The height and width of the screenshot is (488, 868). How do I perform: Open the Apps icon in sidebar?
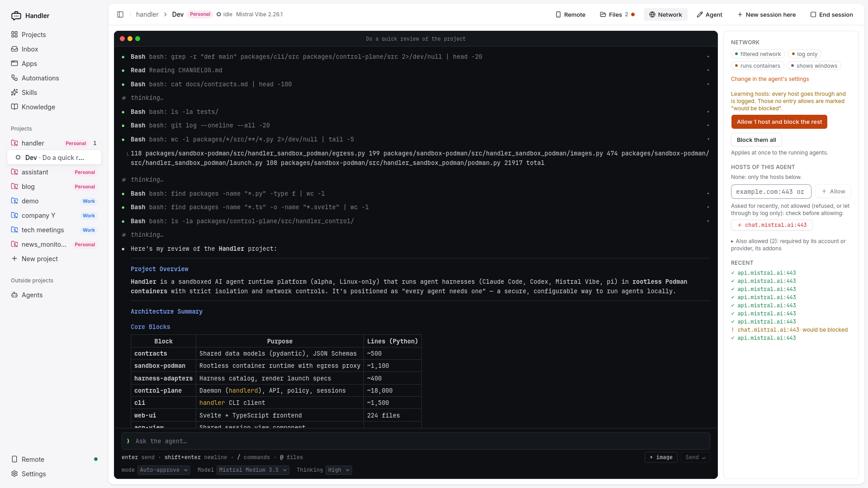(14, 64)
